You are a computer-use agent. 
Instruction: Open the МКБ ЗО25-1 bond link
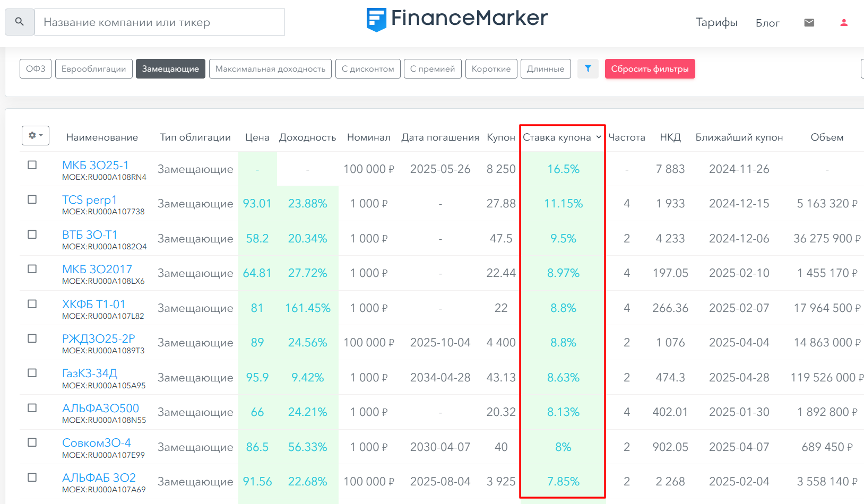click(x=96, y=165)
